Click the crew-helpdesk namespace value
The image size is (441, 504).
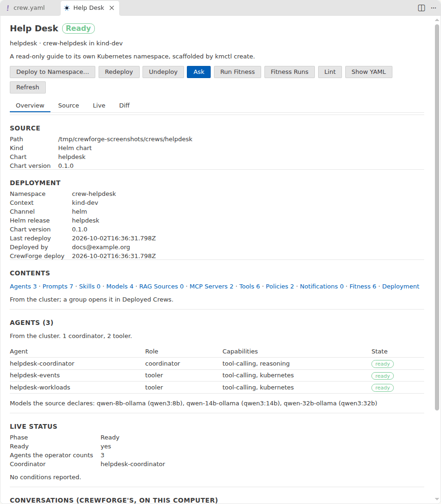94,194
